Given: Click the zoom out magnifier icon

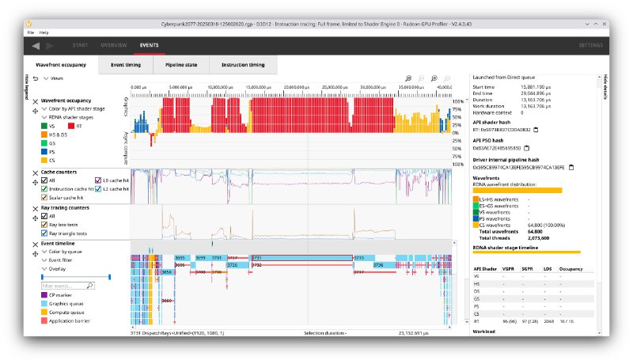Looking at the screenshot, I should click(x=447, y=78).
